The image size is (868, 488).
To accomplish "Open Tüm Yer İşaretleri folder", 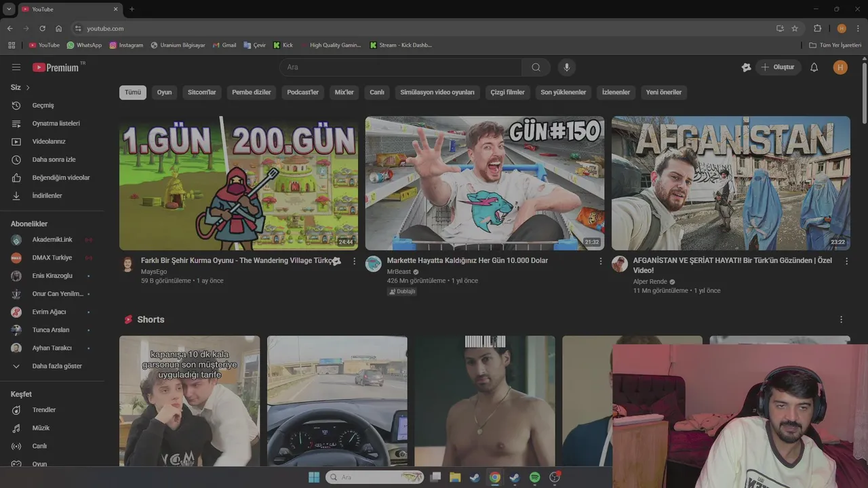I will 835,45.
